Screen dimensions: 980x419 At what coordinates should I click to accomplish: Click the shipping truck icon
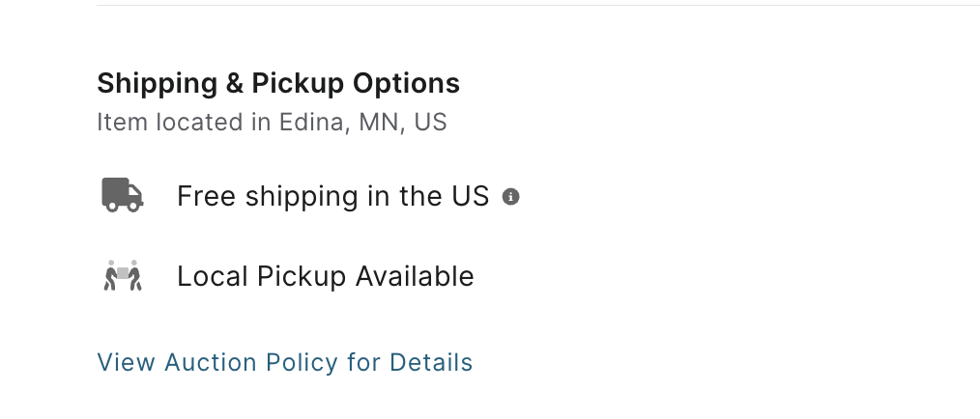coord(123,195)
